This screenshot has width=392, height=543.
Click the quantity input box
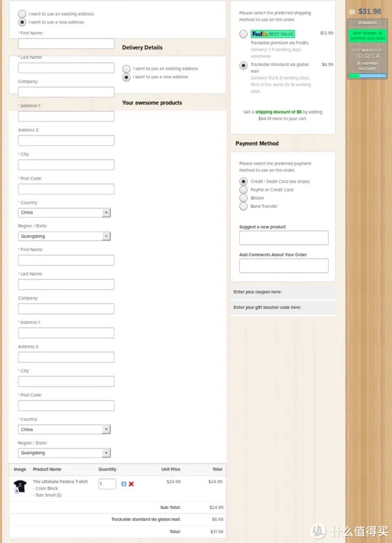coord(107,484)
